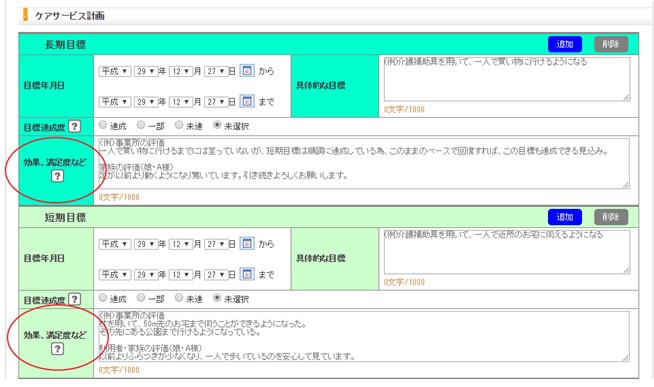
Task: Open help for 効果、満足度など in 長期目標
Action: [x=57, y=176]
